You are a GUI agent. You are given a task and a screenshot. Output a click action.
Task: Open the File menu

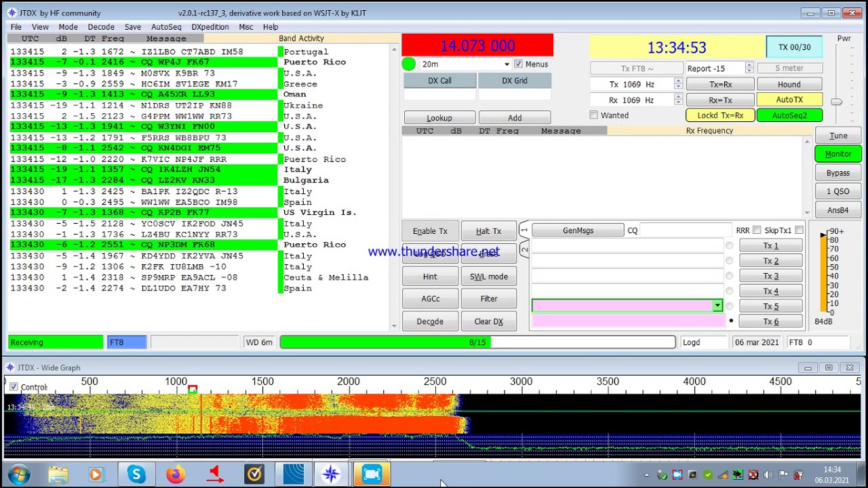(x=16, y=27)
